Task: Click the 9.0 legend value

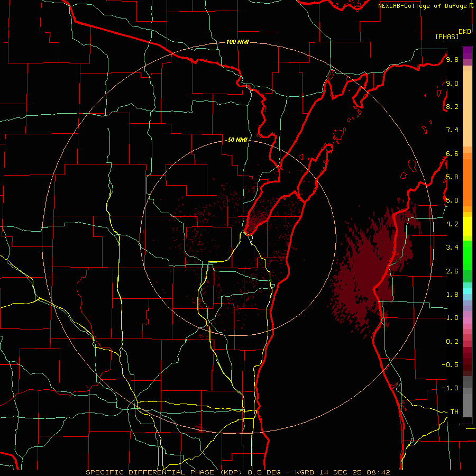Action: tap(452, 83)
